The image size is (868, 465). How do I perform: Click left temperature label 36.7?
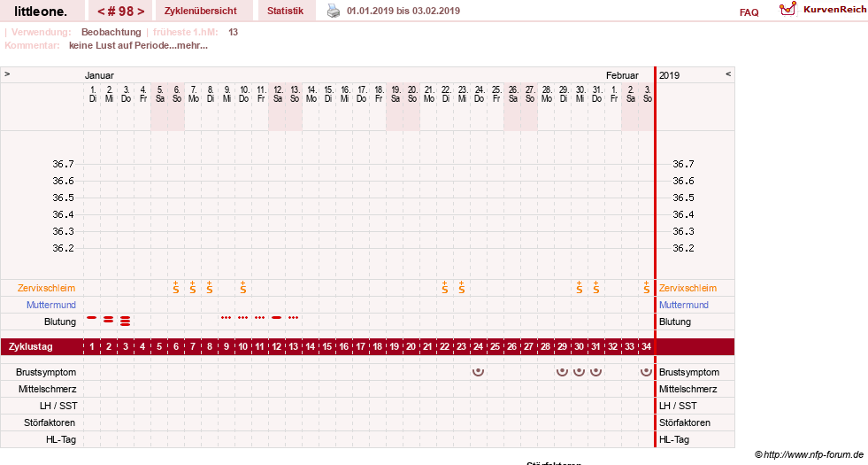(63, 164)
